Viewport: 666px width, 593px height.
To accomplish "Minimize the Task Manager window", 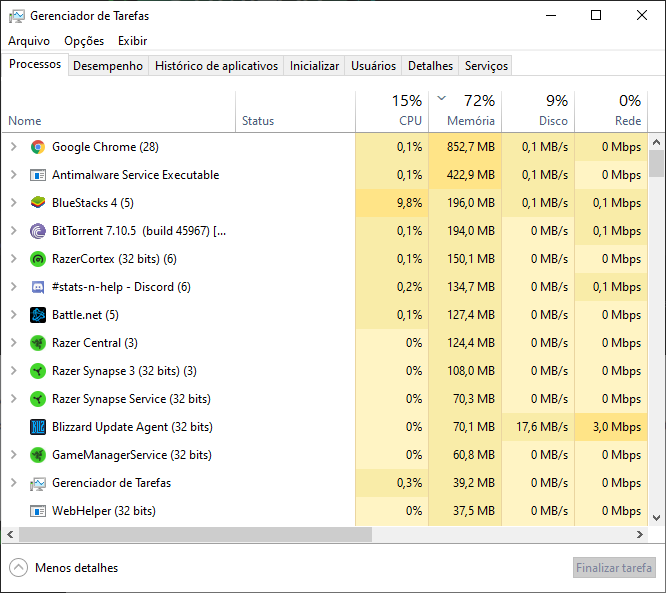I will point(551,16).
